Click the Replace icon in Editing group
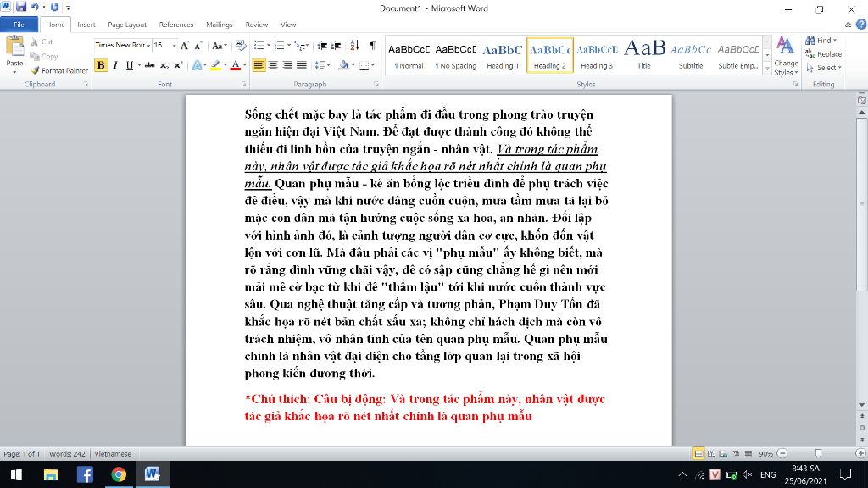This screenshot has width=868, height=488. 810,53
